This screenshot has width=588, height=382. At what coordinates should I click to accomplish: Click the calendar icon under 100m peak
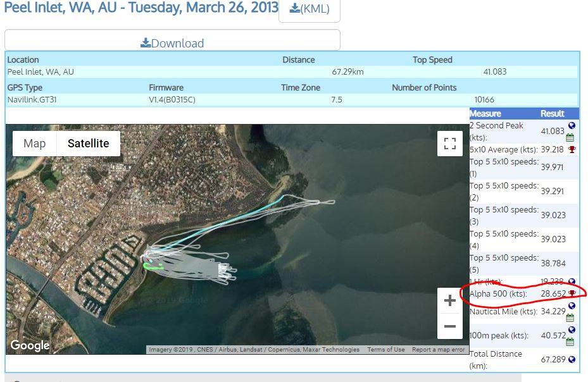(x=570, y=342)
